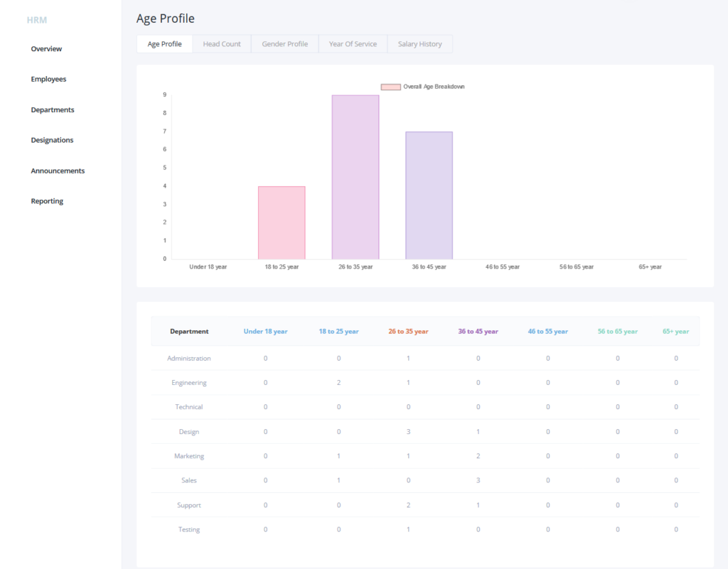Click Reporting in the sidebar
Image resolution: width=728 pixels, height=569 pixels.
coord(47,202)
